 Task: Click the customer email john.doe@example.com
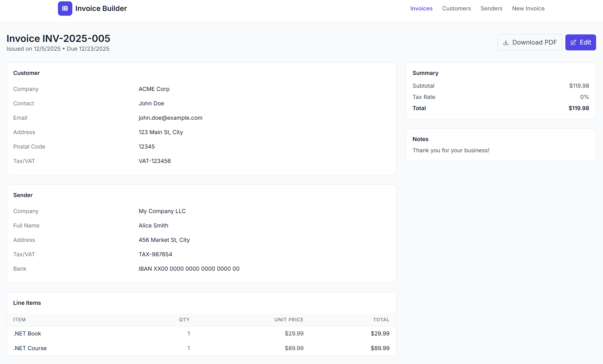click(x=170, y=118)
